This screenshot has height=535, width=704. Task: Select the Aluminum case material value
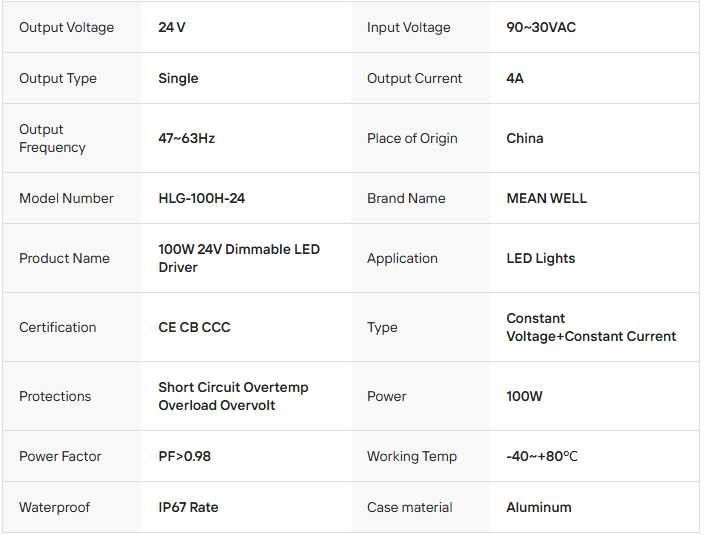tap(539, 507)
